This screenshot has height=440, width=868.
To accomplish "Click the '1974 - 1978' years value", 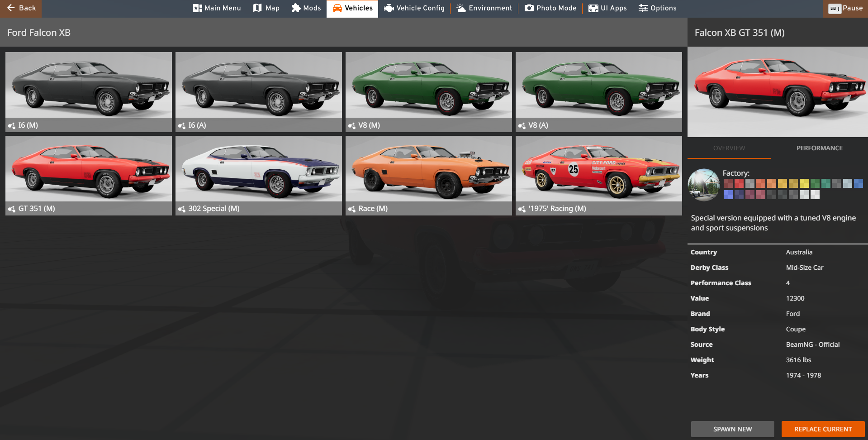I will pos(803,375).
